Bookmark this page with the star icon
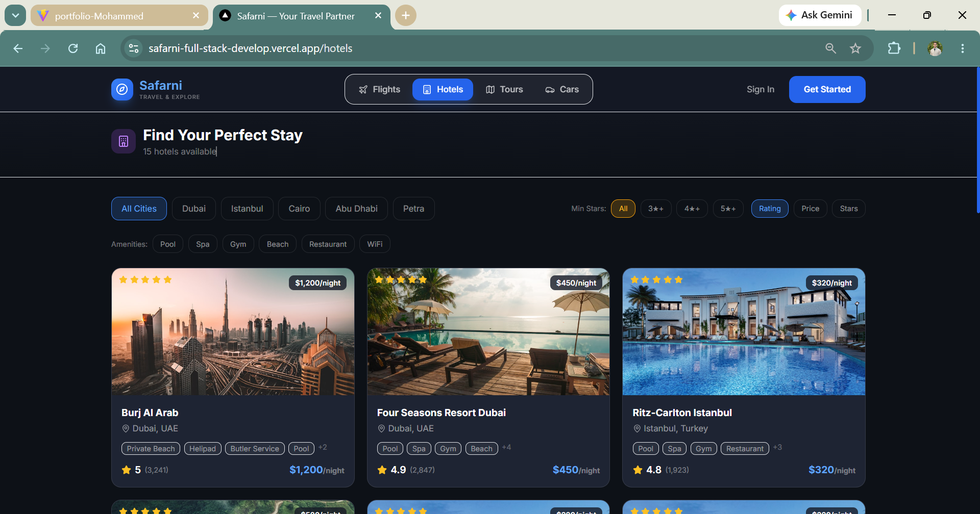The height and width of the screenshot is (514, 980). tap(855, 48)
